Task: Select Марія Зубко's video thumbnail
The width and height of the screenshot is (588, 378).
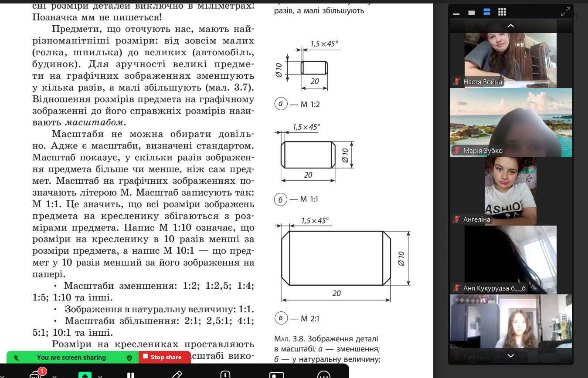Action: tap(511, 122)
